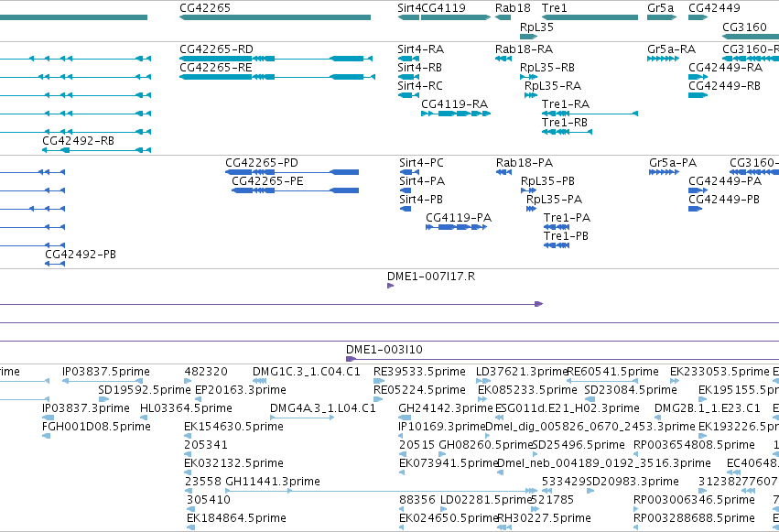Click the CG42449 gene label
This screenshot has height=532, width=779.
(x=714, y=8)
